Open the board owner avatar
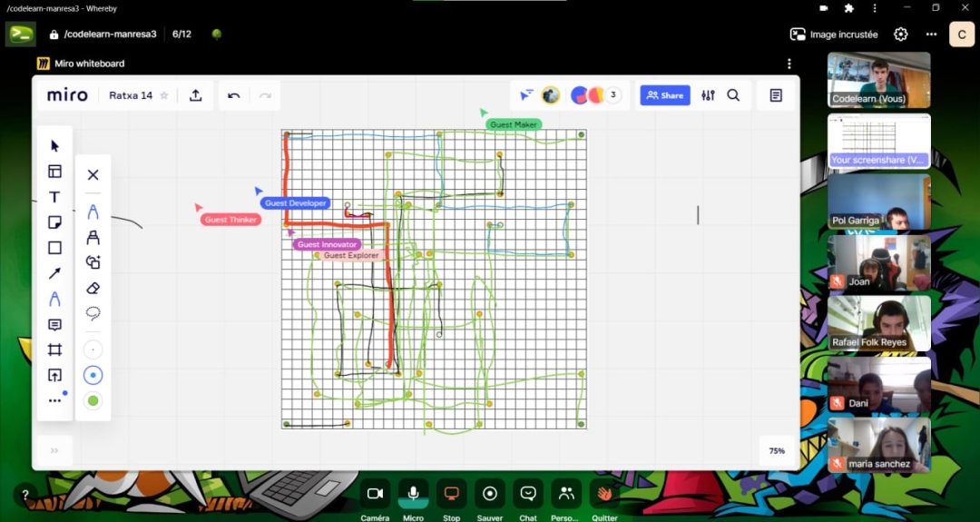 coord(550,95)
